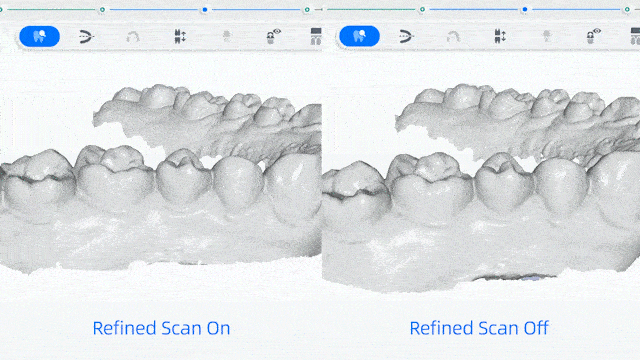Jump to the solid blue step dot above the Refined Scan On panel
Screen dimensions: 640x360
[205, 9]
